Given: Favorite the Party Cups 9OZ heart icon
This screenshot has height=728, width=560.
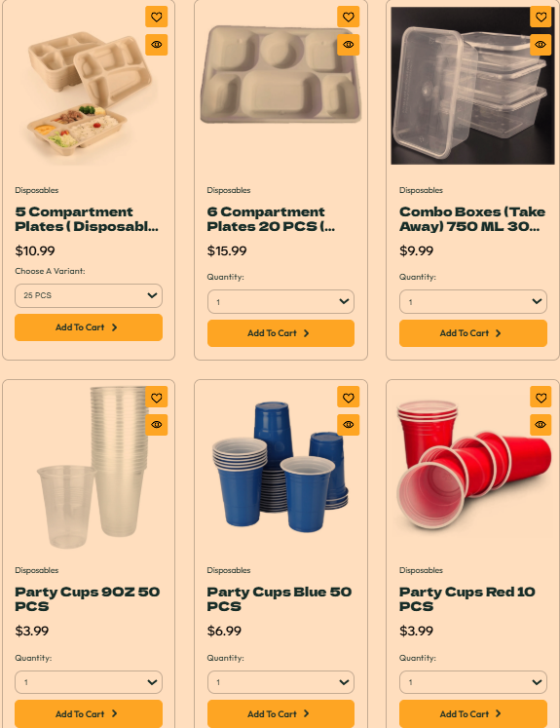Looking at the screenshot, I should tap(157, 398).
